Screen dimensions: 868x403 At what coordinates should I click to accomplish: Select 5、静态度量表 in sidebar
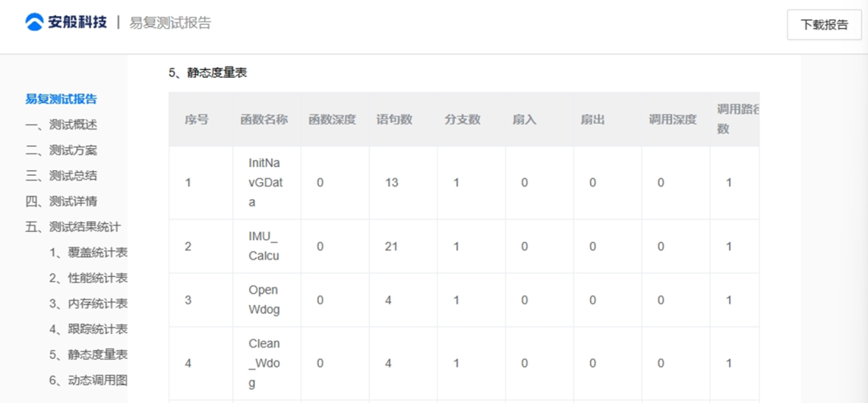[88, 355]
